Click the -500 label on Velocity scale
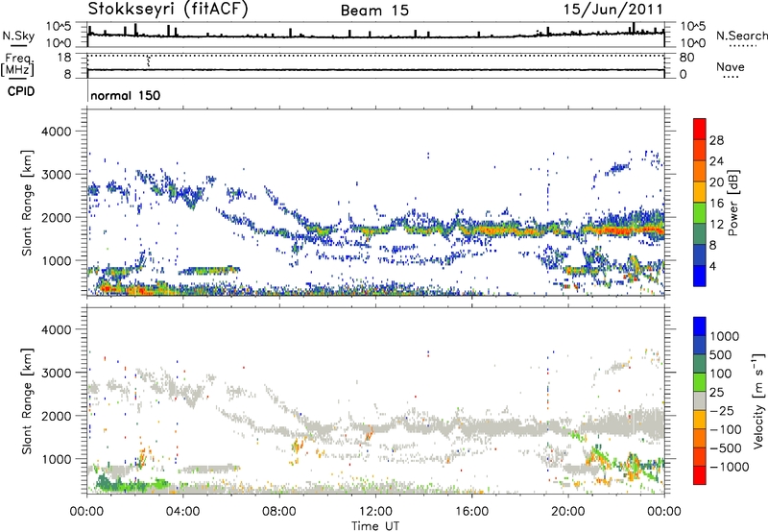 (726, 447)
